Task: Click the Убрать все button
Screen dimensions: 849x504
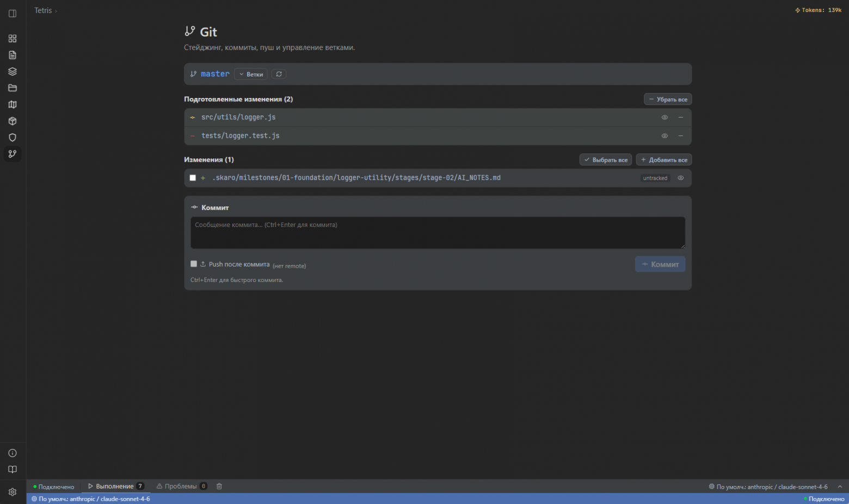Action: [x=668, y=100]
